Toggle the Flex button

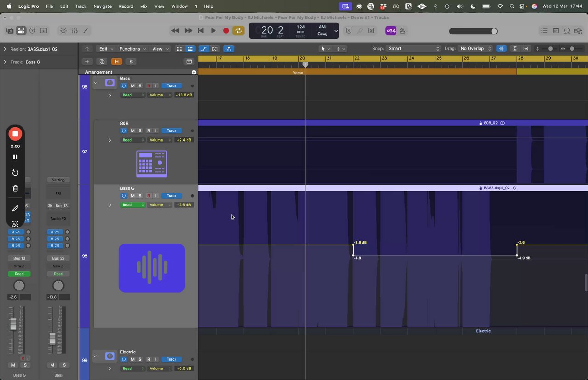pos(215,49)
